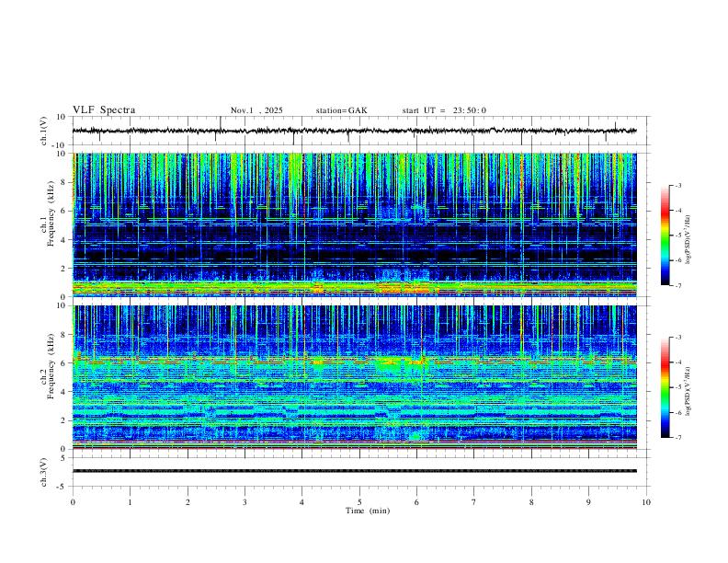The height and width of the screenshot is (563, 728).
Task: Click the time axis tick label "1"
Action: (x=130, y=502)
